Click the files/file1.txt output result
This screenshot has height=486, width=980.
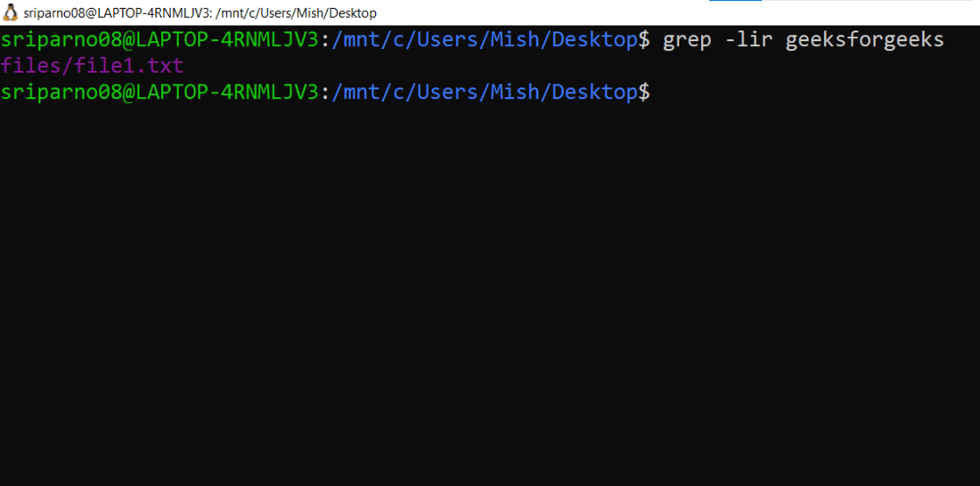click(x=93, y=66)
